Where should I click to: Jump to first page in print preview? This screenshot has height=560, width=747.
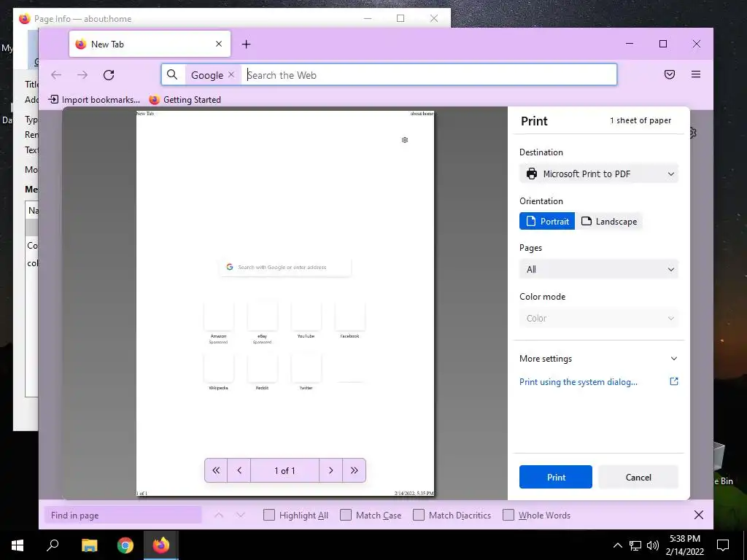216,470
